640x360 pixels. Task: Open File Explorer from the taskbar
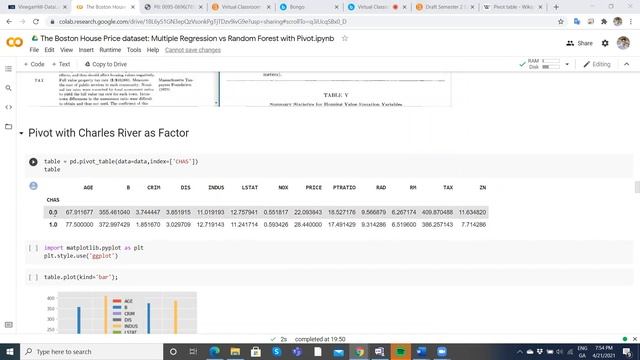click(x=235, y=351)
